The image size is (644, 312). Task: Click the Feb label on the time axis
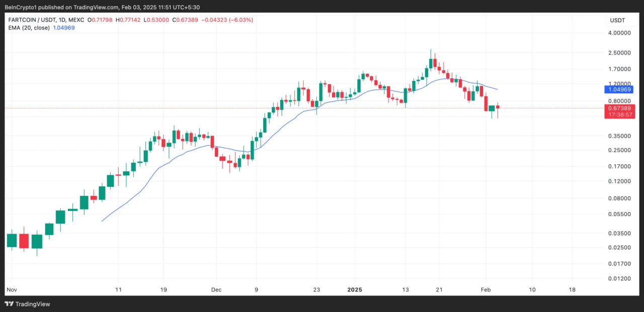[486, 290]
